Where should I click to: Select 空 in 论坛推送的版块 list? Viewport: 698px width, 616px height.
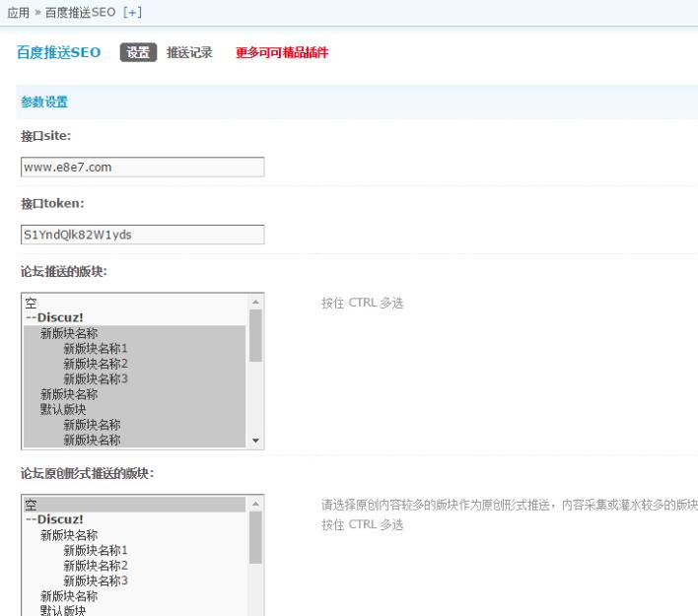click(134, 303)
